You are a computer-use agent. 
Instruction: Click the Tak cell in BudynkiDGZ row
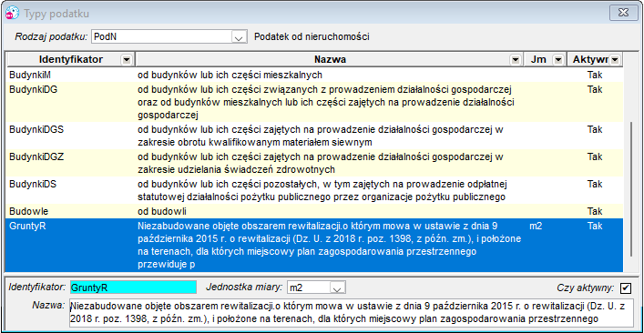click(595, 156)
